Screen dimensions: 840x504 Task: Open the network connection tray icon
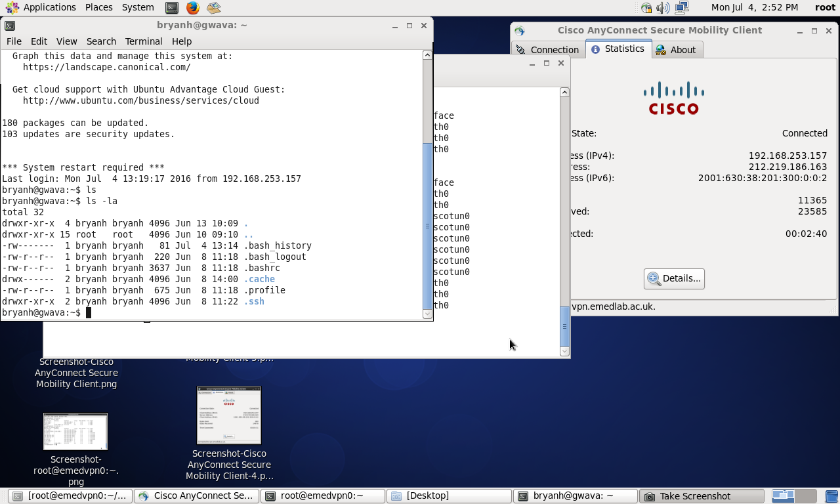pos(682,8)
